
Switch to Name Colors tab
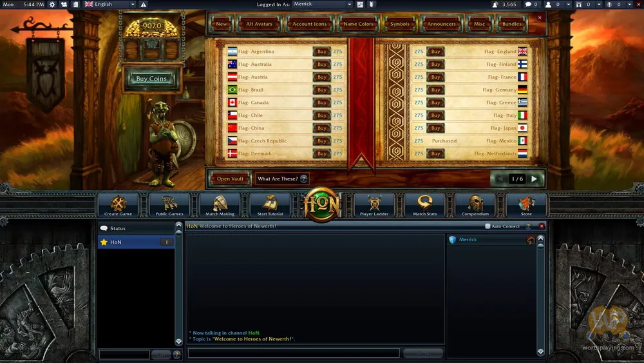pyautogui.click(x=358, y=24)
